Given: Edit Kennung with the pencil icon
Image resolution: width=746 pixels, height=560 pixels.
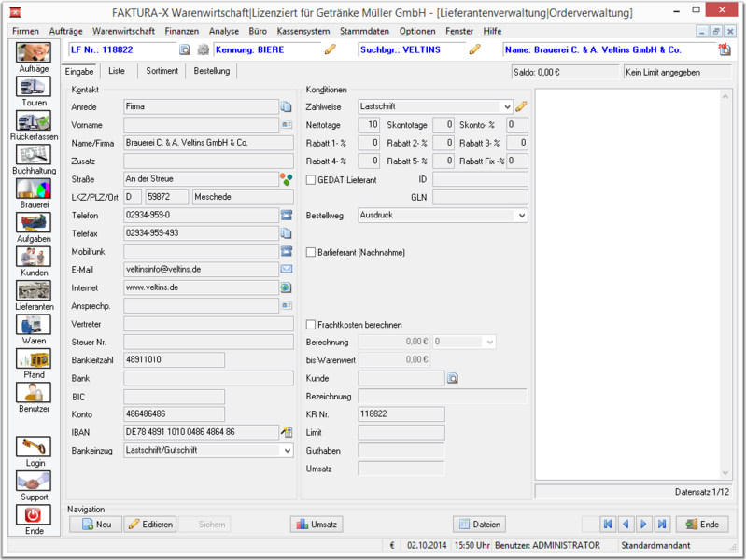Looking at the screenshot, I should [331, 49].
